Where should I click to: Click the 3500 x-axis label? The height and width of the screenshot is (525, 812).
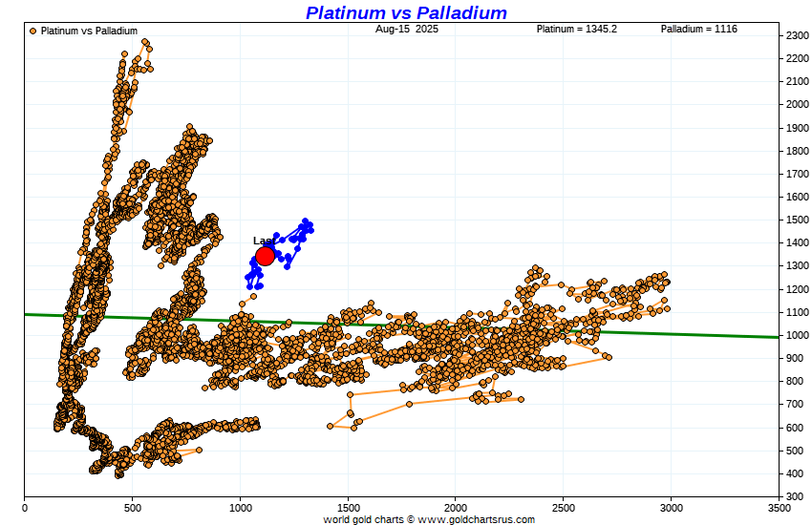[780, 508]
